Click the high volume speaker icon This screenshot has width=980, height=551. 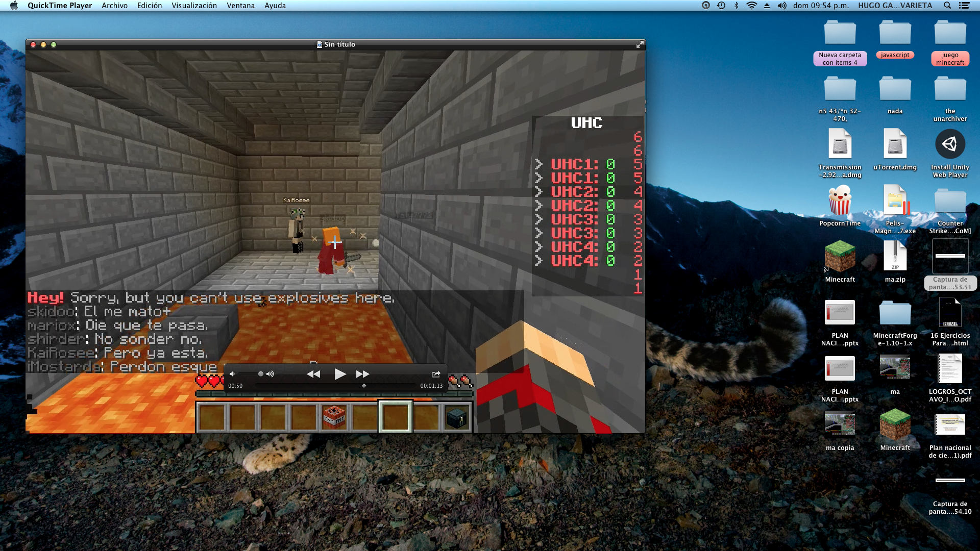click(x=270, y=374)
